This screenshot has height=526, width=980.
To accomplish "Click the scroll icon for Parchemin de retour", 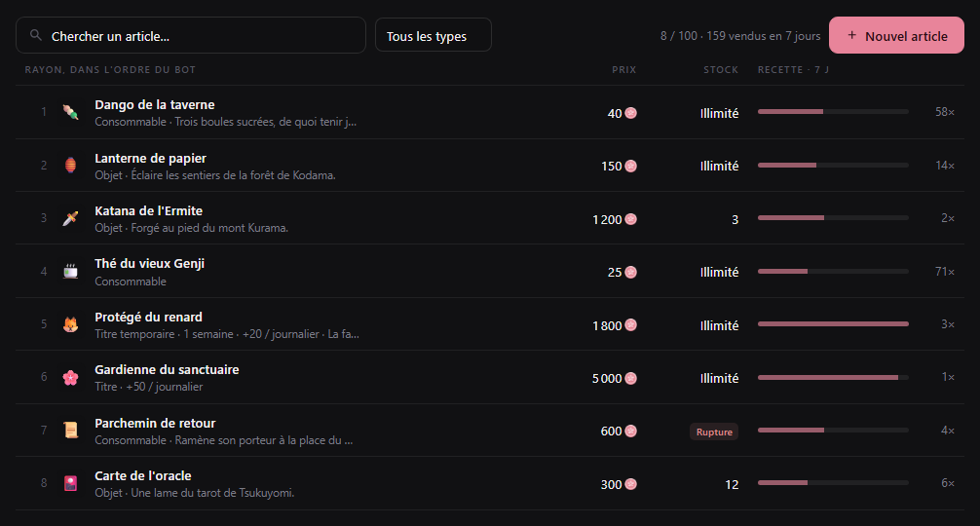I will tap(70, 431).
